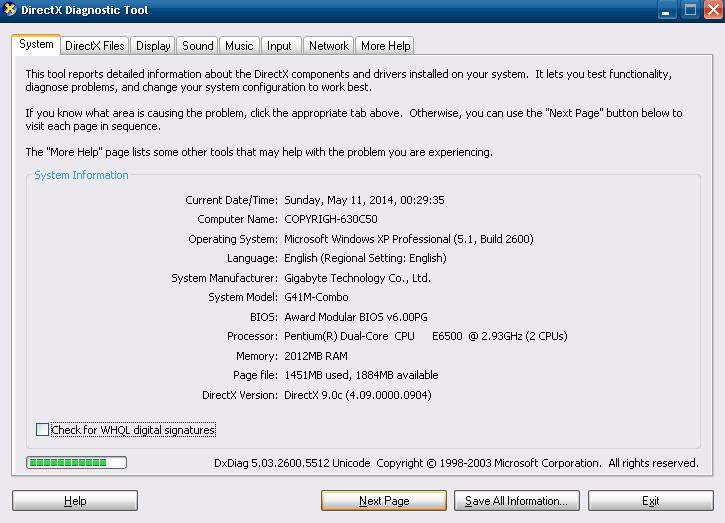This screenshot has height=523, width=725.
Task: Switch to the System tab
Action: [36, 44]
